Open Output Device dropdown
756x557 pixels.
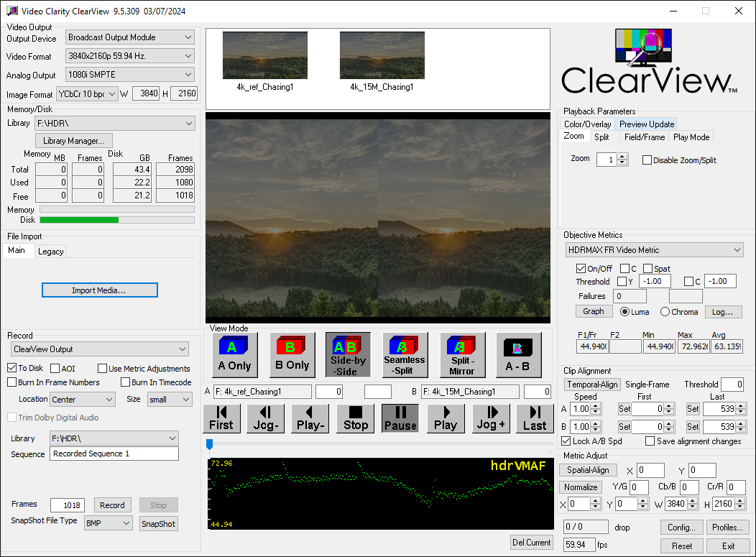click(x=130, y=37)
